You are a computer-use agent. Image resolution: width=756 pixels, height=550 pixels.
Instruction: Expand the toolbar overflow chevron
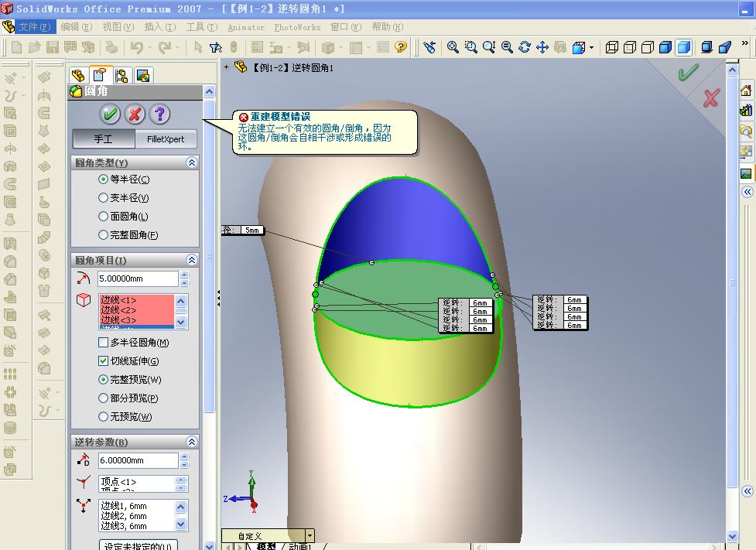pyautogui.click(x=745, y=43)
